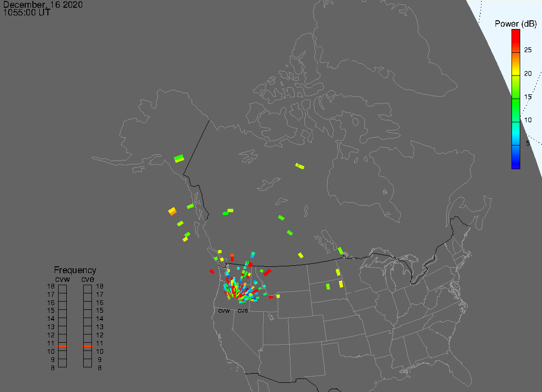Click the orange-yellow patch off British Columbia coast
542x392 pixels.
pos(172,211)
